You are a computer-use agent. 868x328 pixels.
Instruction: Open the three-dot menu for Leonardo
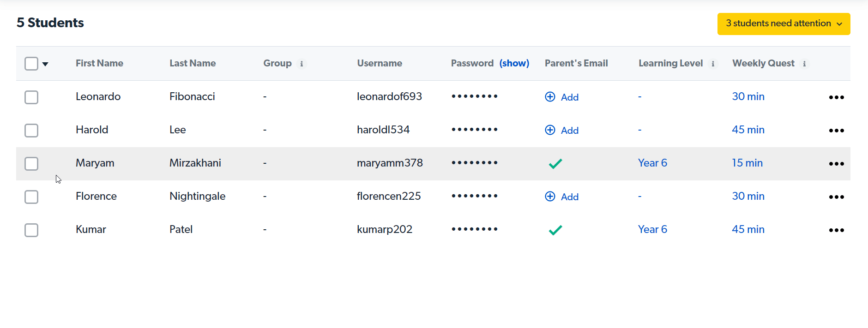tap(836, 97)
